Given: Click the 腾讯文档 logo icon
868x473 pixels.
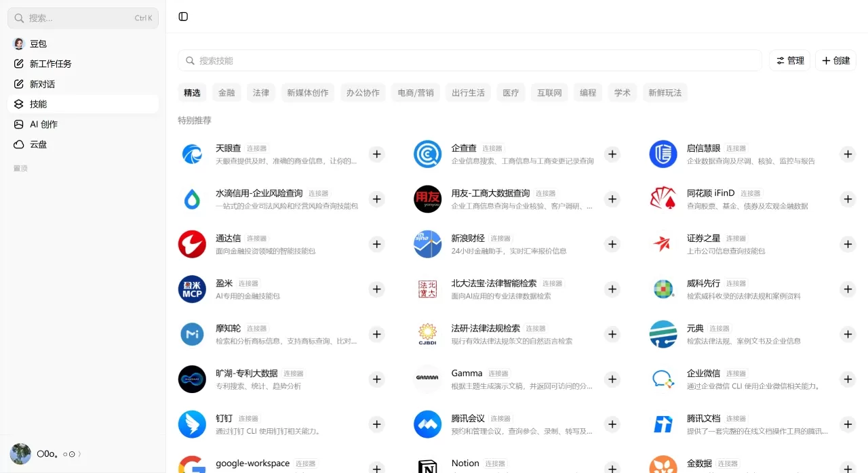Looking at the screenshot, I should [663, 424].
